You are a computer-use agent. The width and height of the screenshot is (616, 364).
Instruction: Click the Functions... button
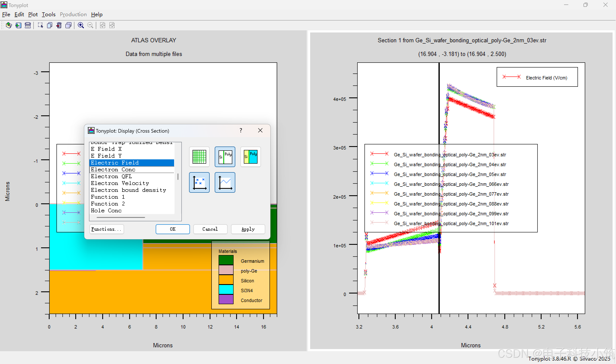[x=106, y=229]
